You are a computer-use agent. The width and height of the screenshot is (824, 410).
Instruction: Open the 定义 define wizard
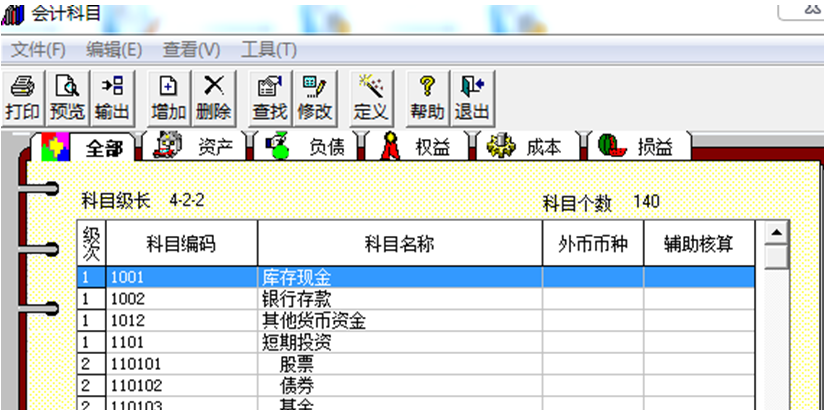(x=370, y=98)
